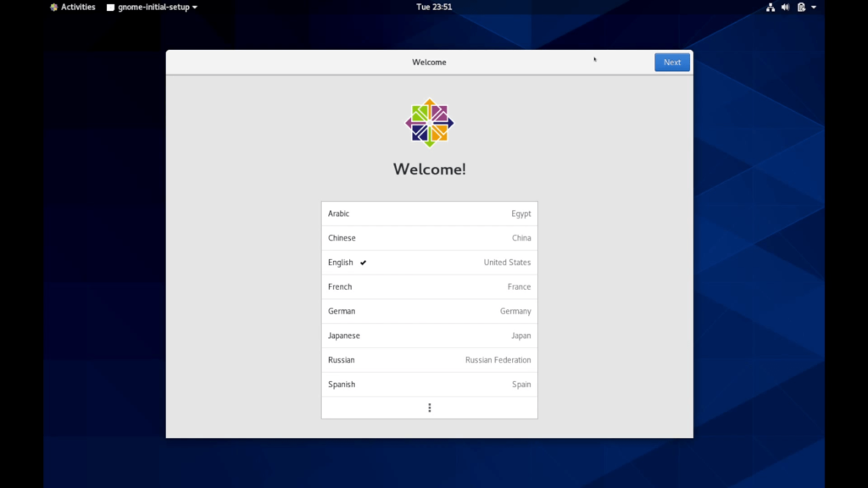The image size is (868, 488).
Task: Click the gnome-initial-setup window icon
Action: point(111,7)
